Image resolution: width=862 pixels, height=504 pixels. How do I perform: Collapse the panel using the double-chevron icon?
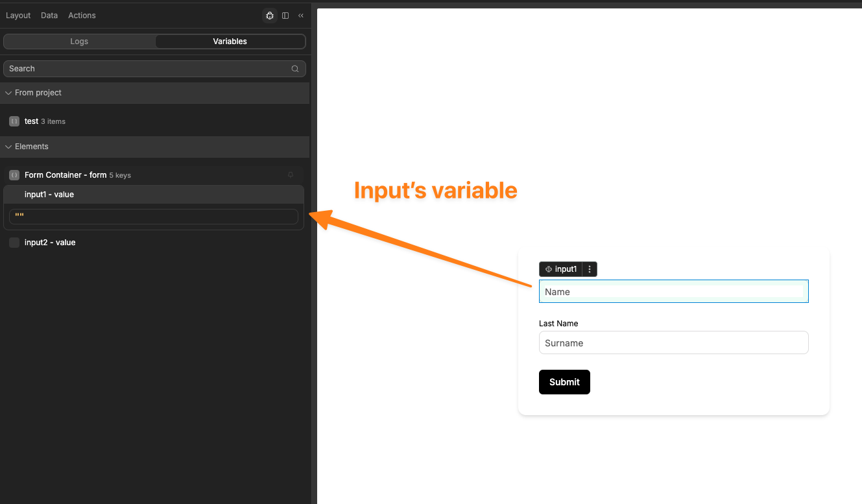300,16
